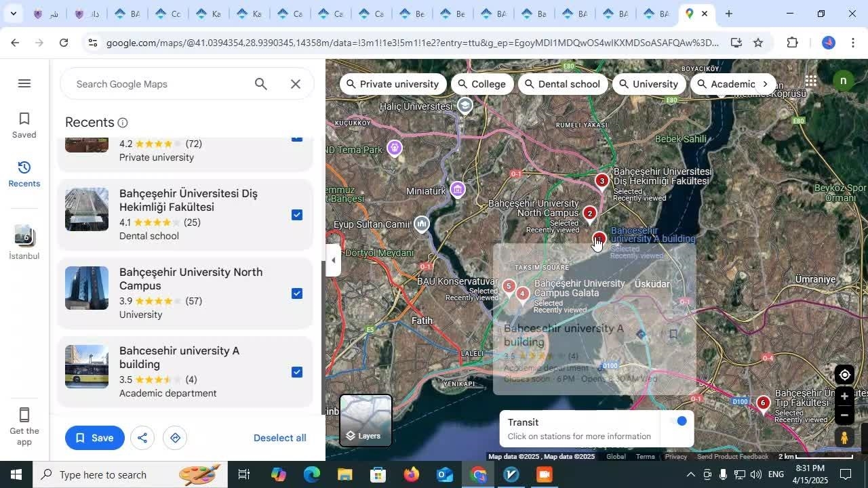The height and width of the screenshot is (488, 868).
Task: Click the search magnifier icon
Action: tap(261, 84)
